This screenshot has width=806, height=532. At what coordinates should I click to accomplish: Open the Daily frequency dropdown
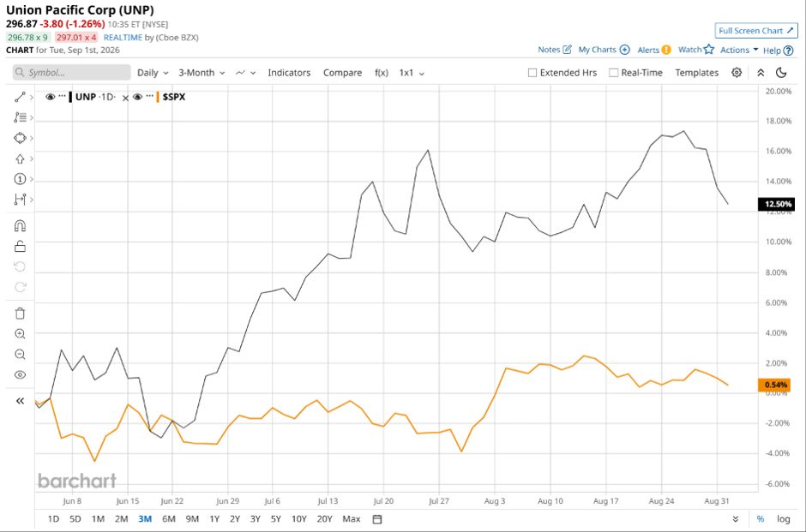pos(153,73)
